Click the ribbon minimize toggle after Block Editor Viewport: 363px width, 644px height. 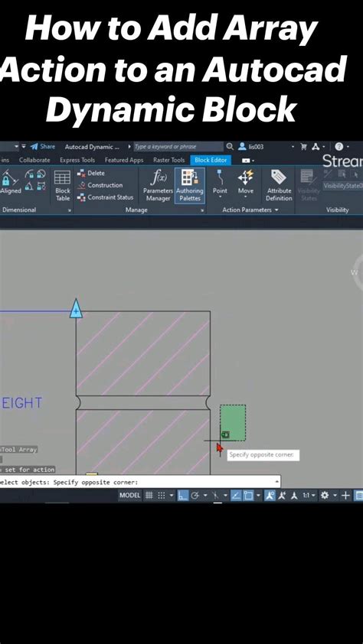point(247,160)
